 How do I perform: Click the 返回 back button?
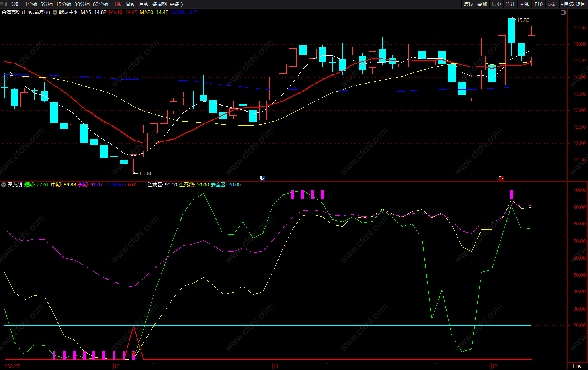(581, 4)
